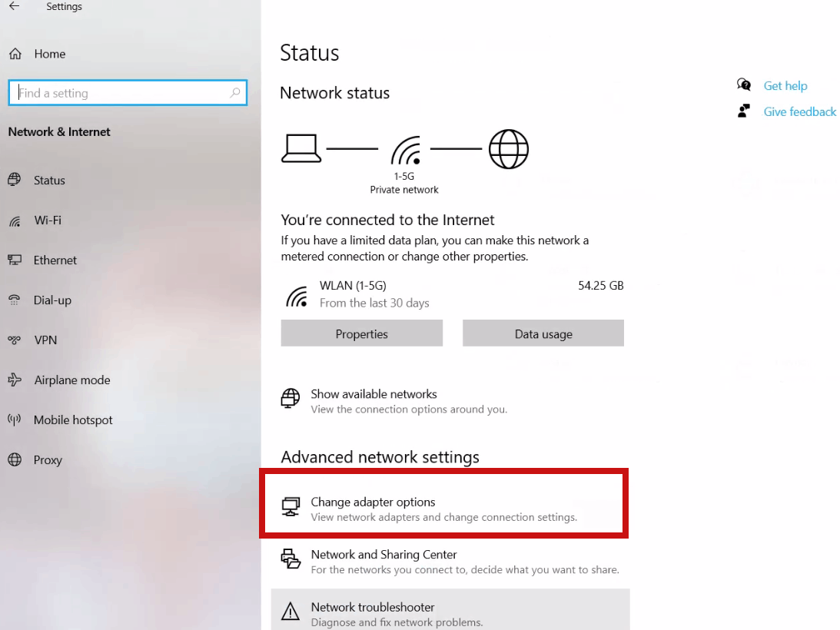Go to Mobile hotspot settings
The image size is (840, 630).
(73, 420)
